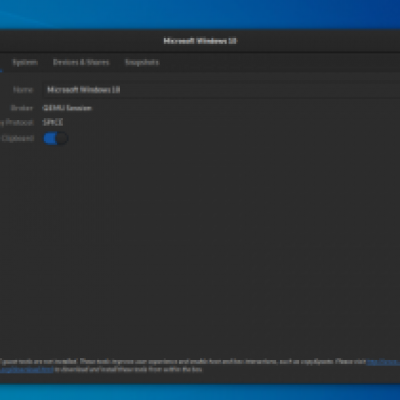Image resolution: width=400 pixels, height=400 pixels.
Task: Edit the Name field with Microsoft Windows 10
Action: click(221, 90)
